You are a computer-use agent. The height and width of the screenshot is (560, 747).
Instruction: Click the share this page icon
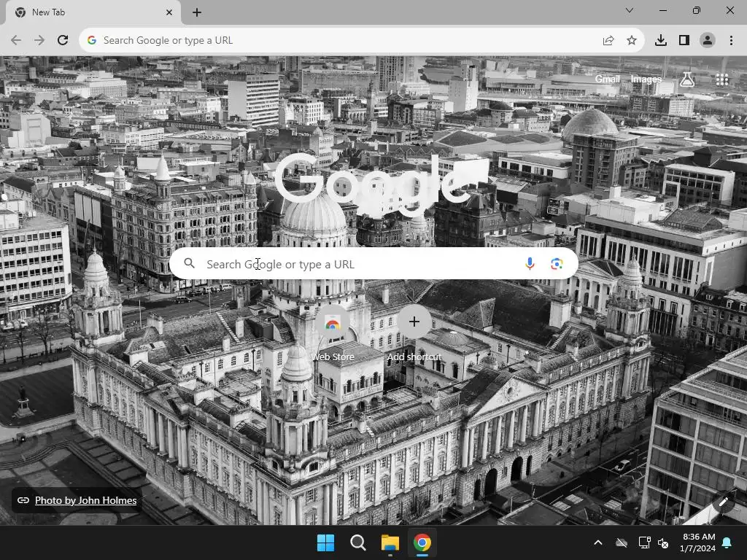[608, 41]
